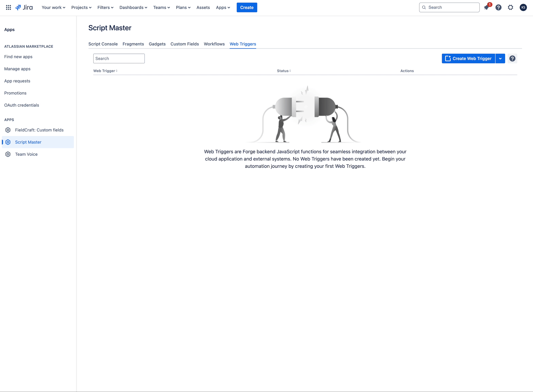Open the app switcher grid icon
Viewport: 533px width, 392px height.
pos(8,7)
